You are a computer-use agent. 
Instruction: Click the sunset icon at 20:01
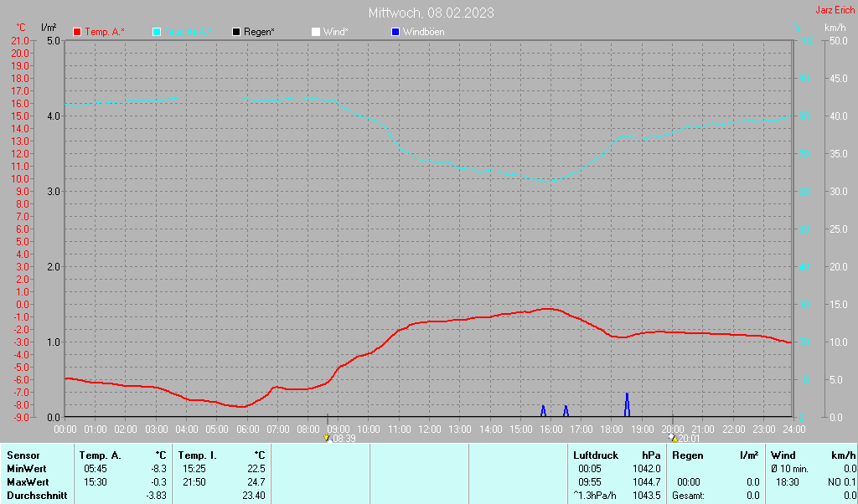click(x=673, y=437)
